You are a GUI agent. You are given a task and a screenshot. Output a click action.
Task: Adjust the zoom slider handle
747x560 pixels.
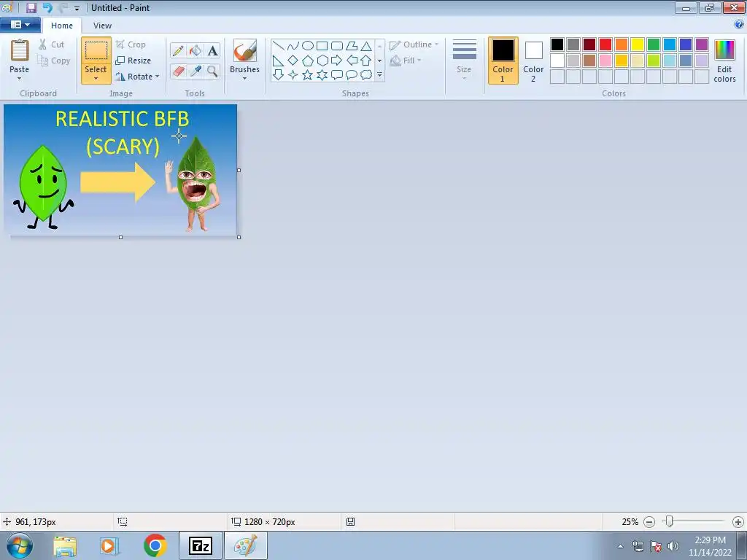pyautogui.click(x=670, y=521)
